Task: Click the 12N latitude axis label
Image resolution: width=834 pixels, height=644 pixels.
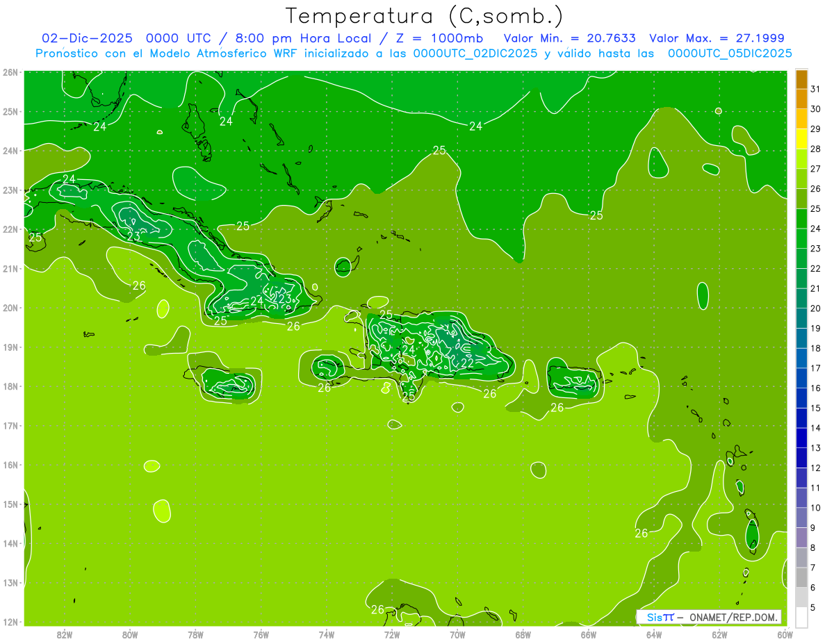Action: coord(10,622)
